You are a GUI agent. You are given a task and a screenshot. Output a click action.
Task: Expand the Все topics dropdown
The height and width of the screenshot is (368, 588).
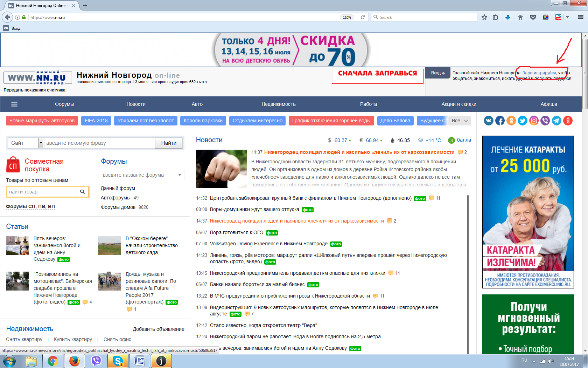(x=460, y=121)
